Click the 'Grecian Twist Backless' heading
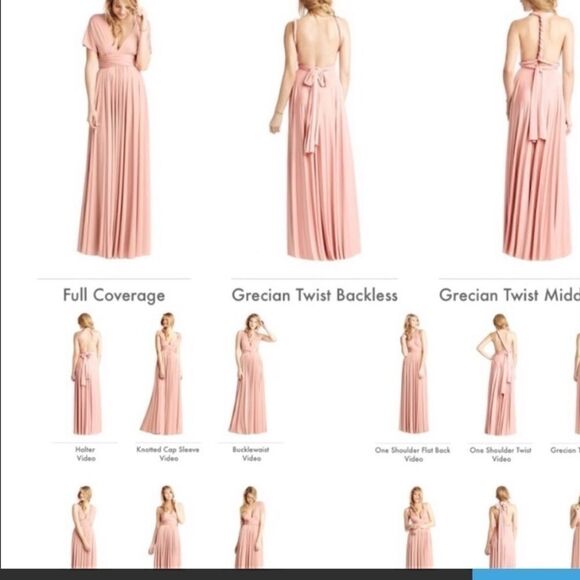 (315, 295)
